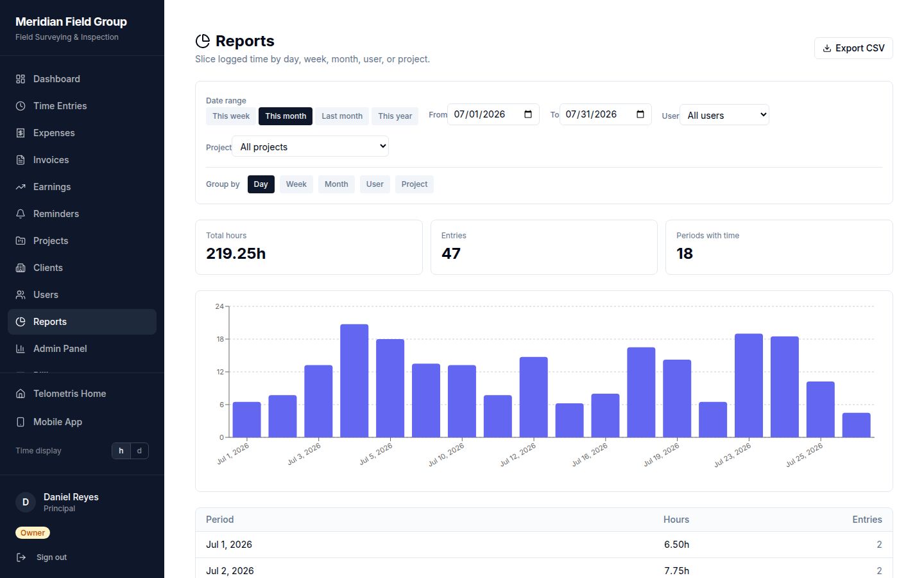Open Dashboard in the sidebar

(x=82, y=79)
